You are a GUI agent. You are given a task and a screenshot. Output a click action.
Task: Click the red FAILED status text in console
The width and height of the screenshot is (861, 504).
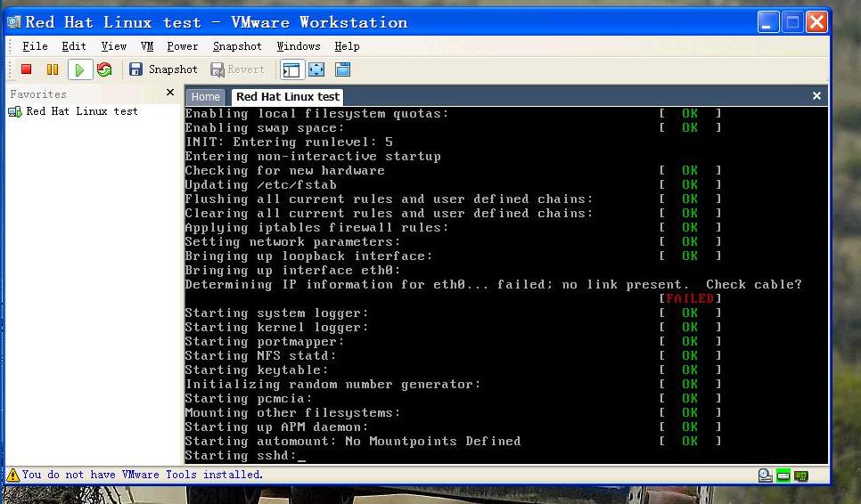(690, 298)
